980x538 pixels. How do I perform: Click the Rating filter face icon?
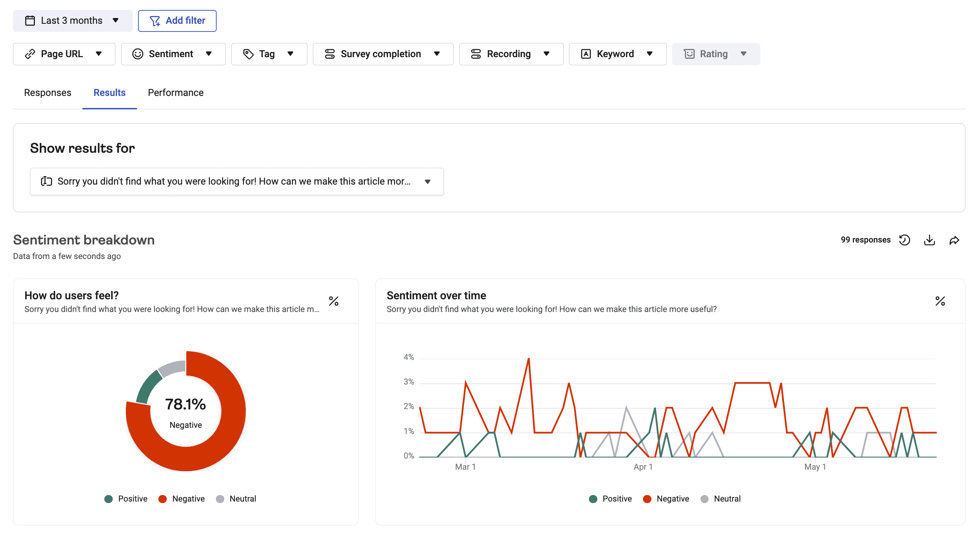pyautogui.click(x=689, y=54)
